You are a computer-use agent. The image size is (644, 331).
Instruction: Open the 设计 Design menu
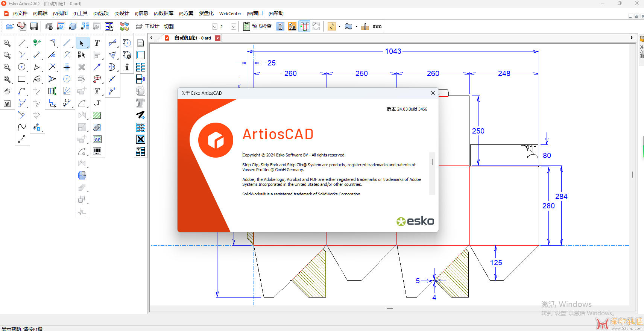122,14
